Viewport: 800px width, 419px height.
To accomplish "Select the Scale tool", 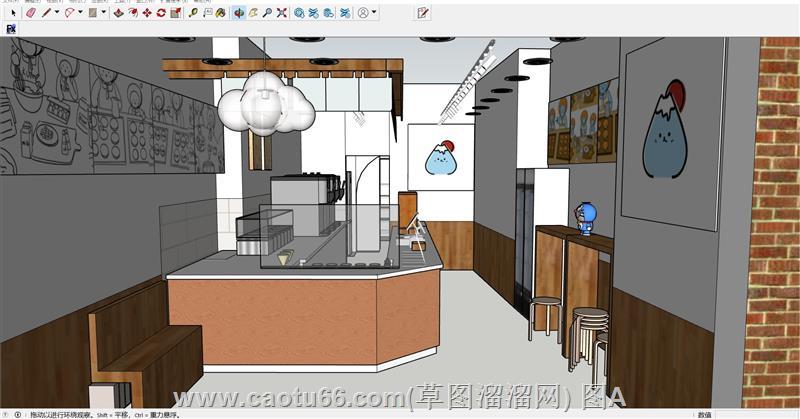I will pyautogui.click(x=176, y=13).
